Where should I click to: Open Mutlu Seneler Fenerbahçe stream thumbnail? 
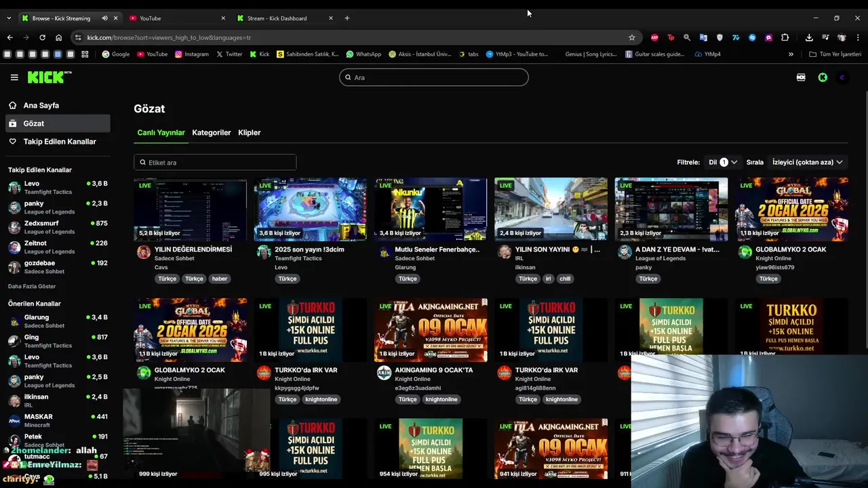[x=431, y=209]
